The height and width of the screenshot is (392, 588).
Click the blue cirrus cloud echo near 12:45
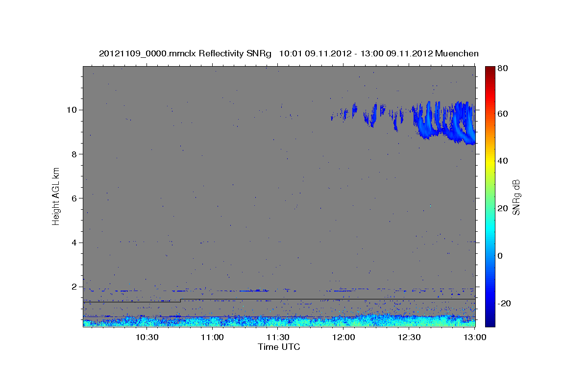[x=443, y=122]
